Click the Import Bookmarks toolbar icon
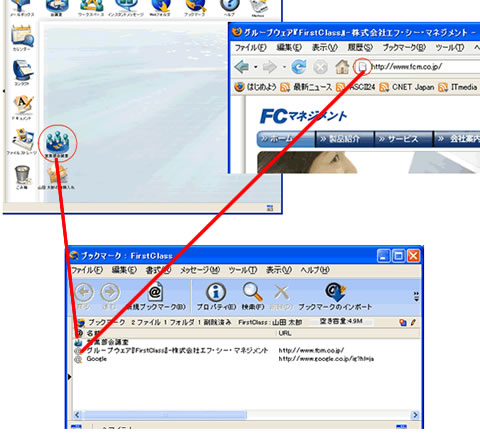Viewport: 480px width, 436px height. (335, 296)
